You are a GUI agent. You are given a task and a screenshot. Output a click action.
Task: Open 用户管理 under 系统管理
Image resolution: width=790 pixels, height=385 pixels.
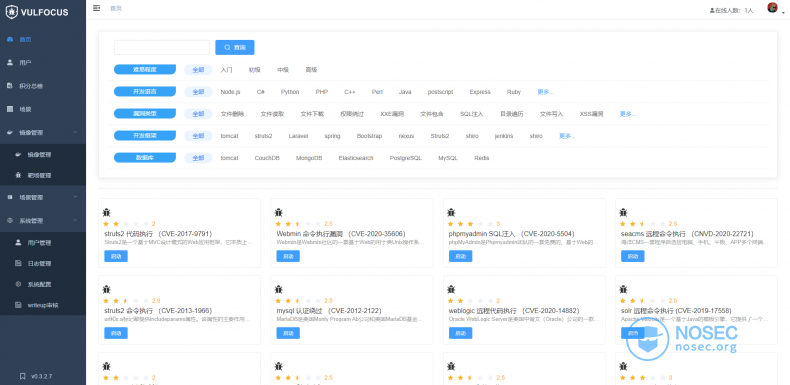39,243
